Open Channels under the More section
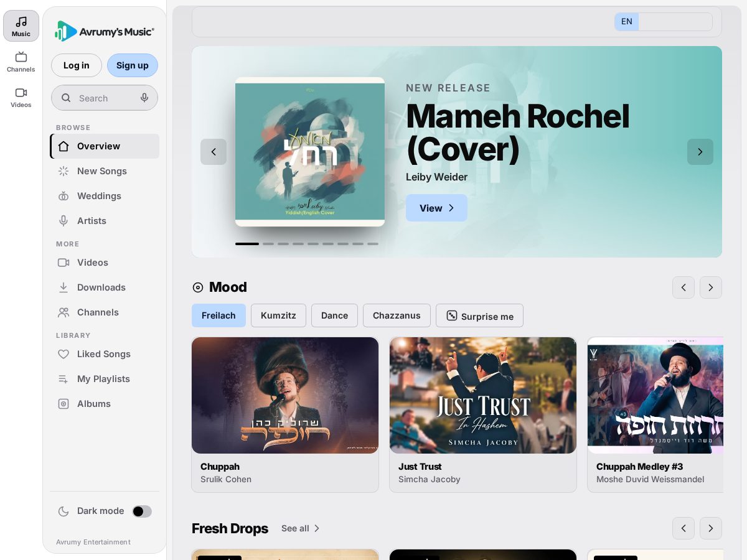 pos(105,312)
